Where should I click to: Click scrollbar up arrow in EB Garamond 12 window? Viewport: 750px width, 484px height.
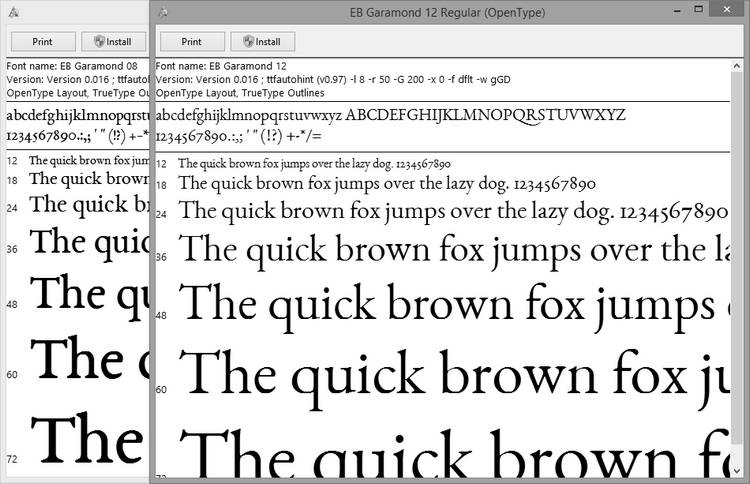click(x=737, y=66)
